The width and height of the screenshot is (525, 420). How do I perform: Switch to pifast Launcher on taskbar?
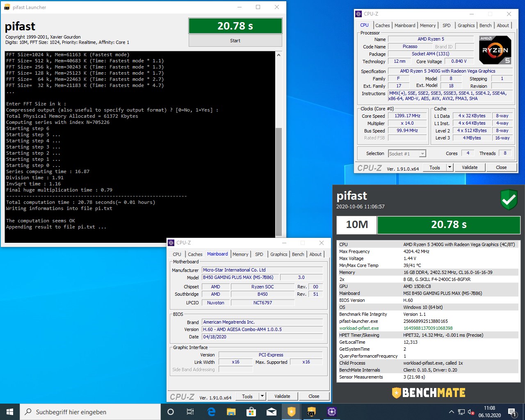click(311, 412)
